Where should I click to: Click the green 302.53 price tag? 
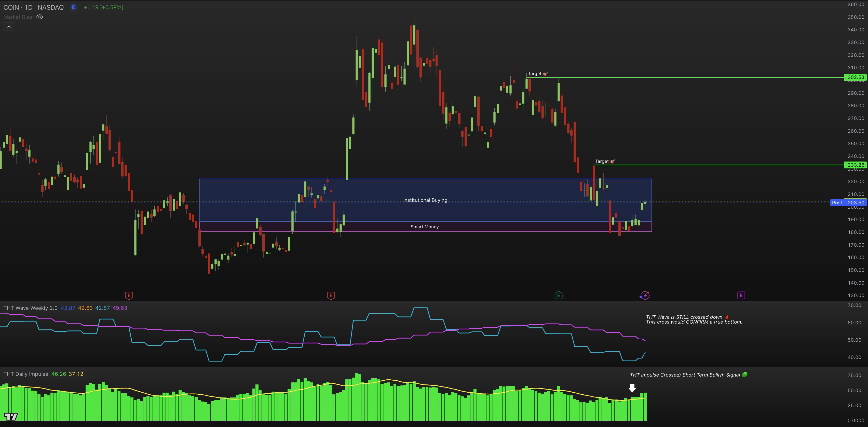(856, 77)
